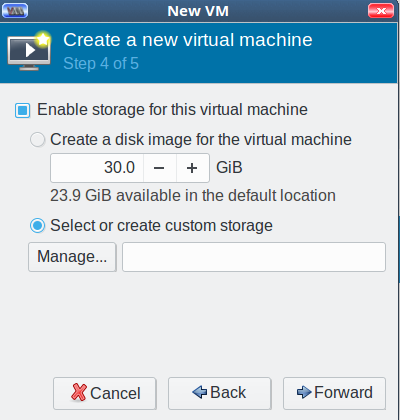The height and width of the screenshot is (420, 400).
Task: Go Forward to step 5
Action: 334,393
